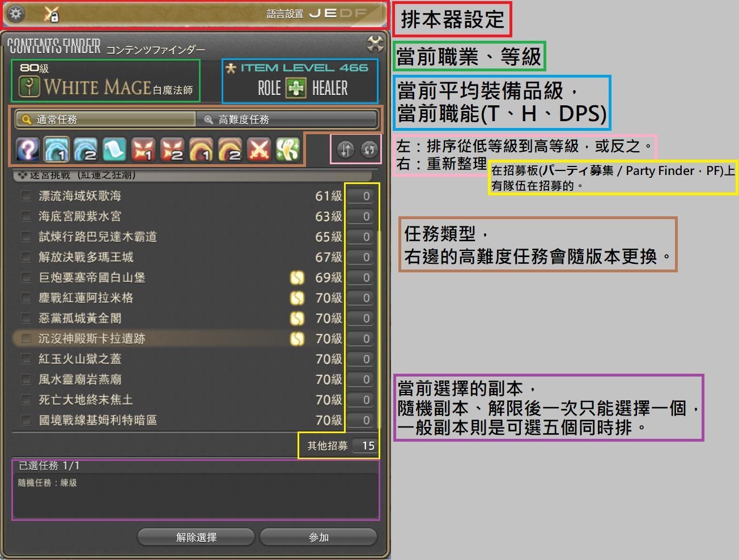Screen dimensions: 739x560
Task: Check the 漂流海域妖歌海 checkbox
Action: (x=26, y=196)
